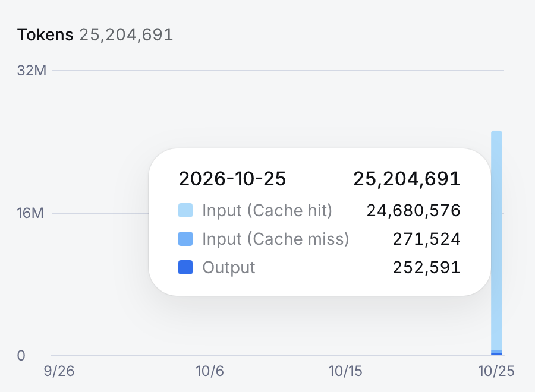Click the Tokens heading label
The image size is (535, 392).
tap(45, 35)
